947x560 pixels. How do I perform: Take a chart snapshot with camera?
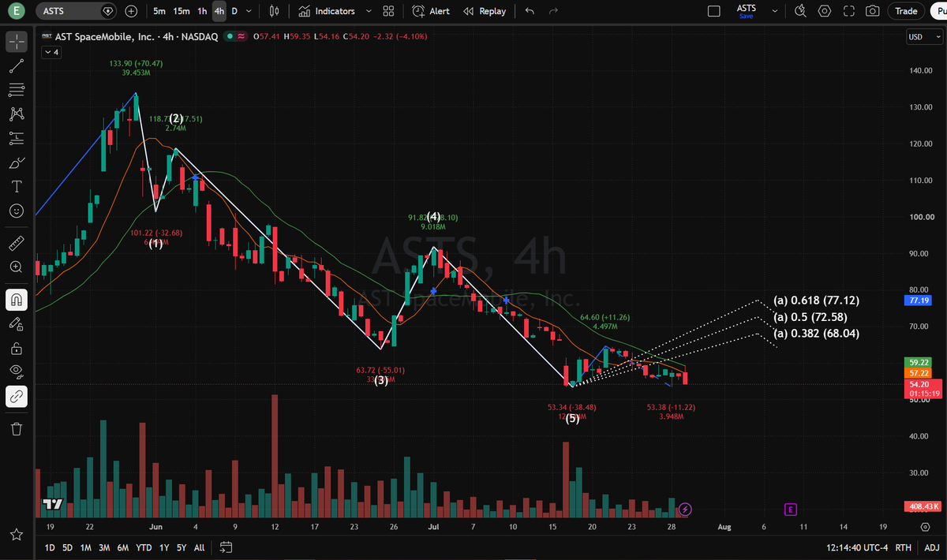coord(872,11)
